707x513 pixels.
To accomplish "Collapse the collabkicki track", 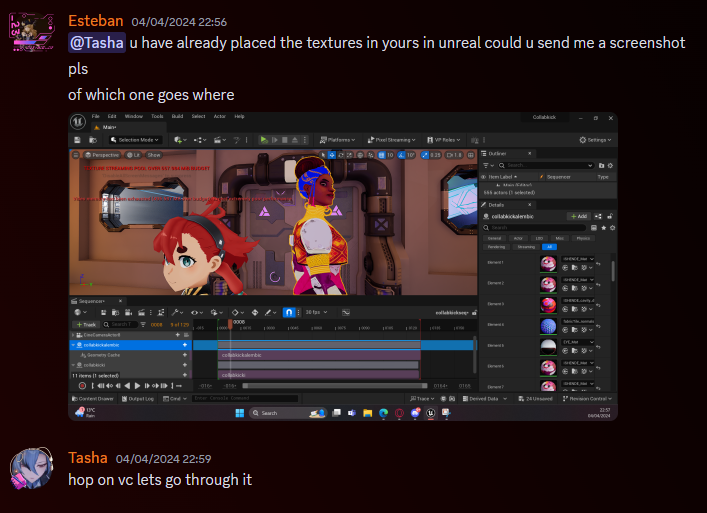I will tap(73, 365).
